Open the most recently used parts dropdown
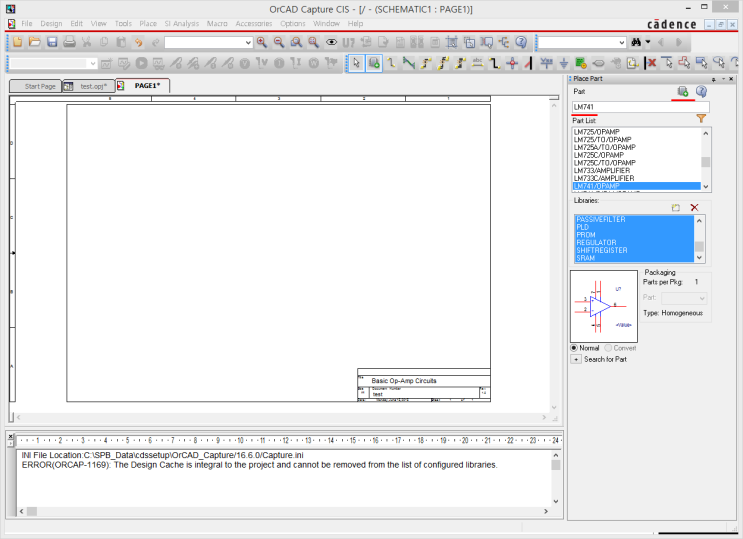Image resolution: width=743 pixels, height=539 pixels. point(248,43)
